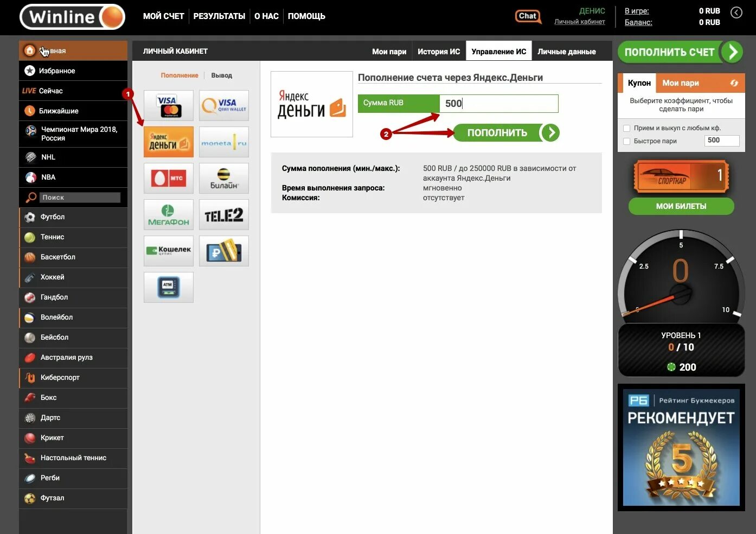The image size is (756, 534).
Task: Switch to Мои пари tab in cabinet
Action: pos(389,52)
